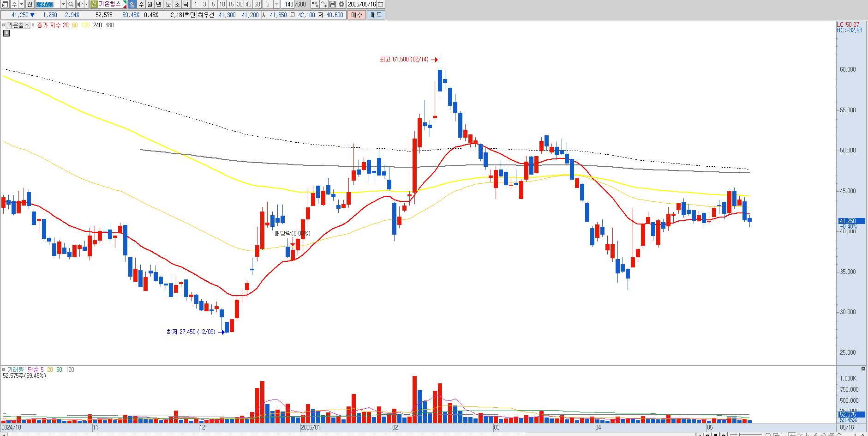Switch to weekly 주 chart period

pyautogui.click(x=141, y=4)
